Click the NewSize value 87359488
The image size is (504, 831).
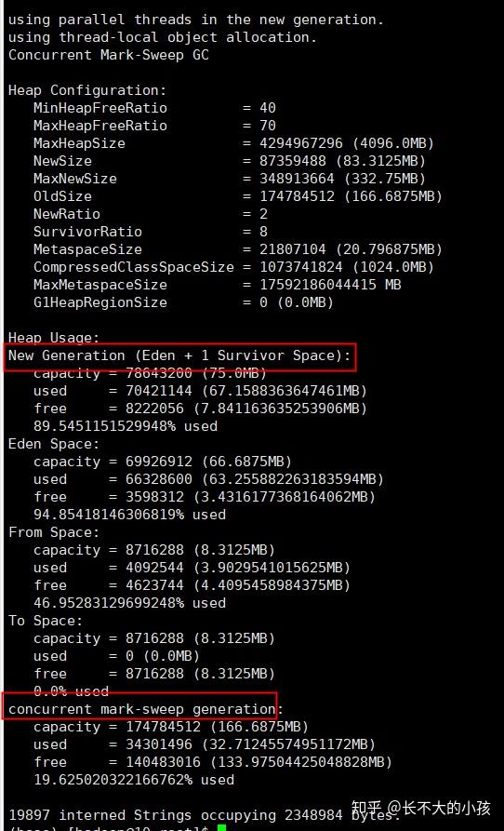coord(297,161)
